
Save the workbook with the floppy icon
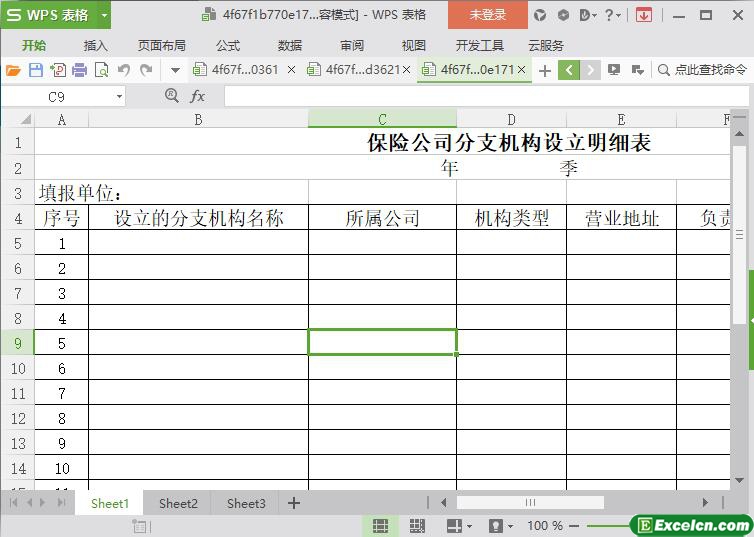click(x=36, y=70)
